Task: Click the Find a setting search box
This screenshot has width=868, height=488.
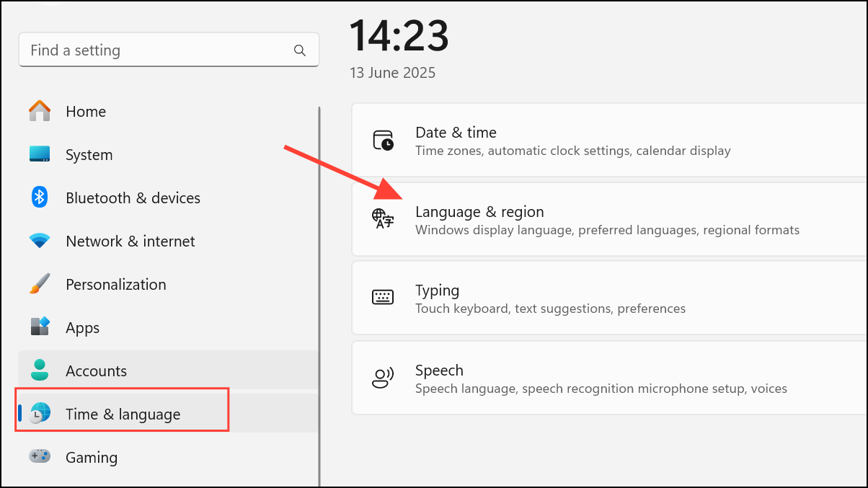Action: (x=144, y=50)
